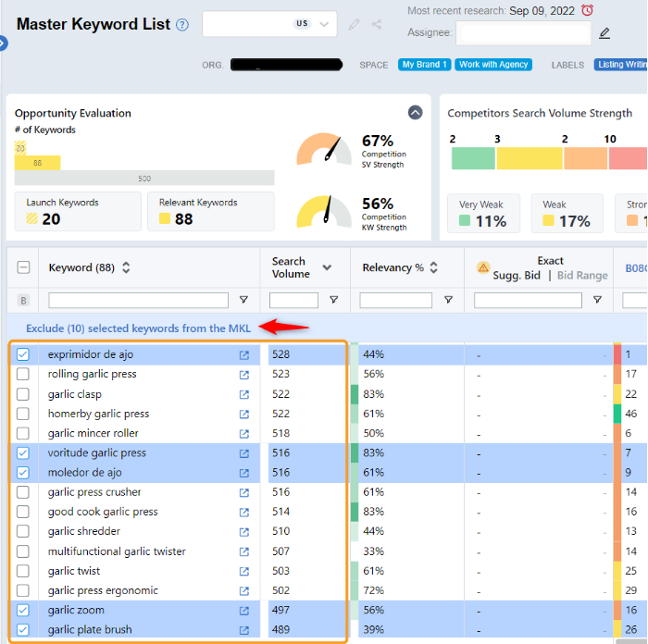Click the pencil edit icon next to marketplace dropdown

click(354, 25)
